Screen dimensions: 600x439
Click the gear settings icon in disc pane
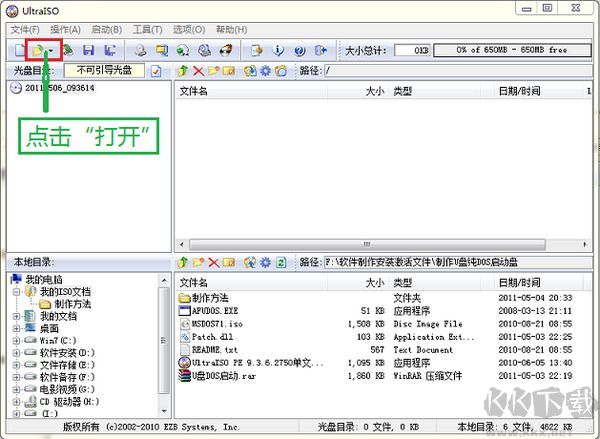click(x=266, y=71)
